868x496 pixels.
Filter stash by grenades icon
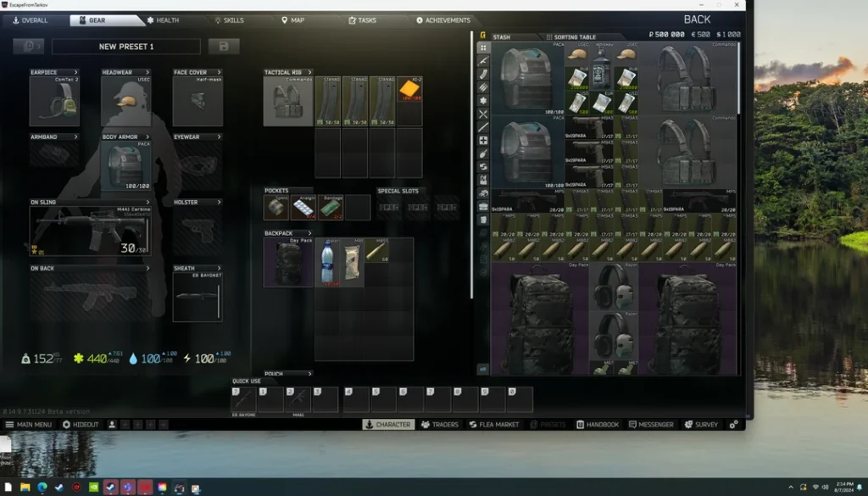[x=482, y=154]
